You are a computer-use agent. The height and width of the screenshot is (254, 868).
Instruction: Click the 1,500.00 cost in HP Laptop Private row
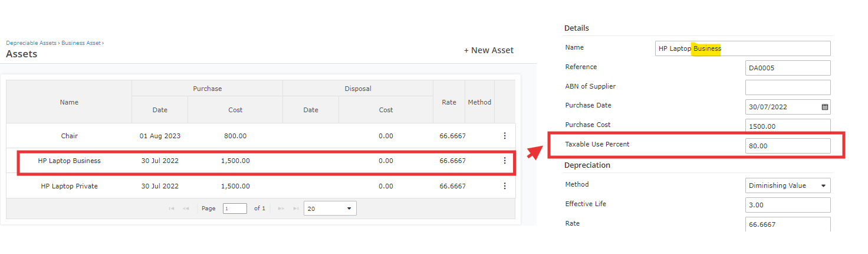(x=235, y=186)
